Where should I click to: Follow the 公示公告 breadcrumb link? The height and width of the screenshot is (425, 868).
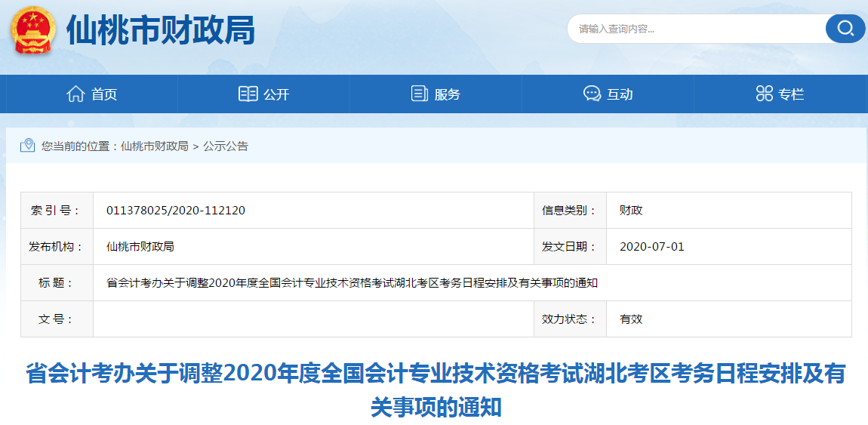pos(225,146)
